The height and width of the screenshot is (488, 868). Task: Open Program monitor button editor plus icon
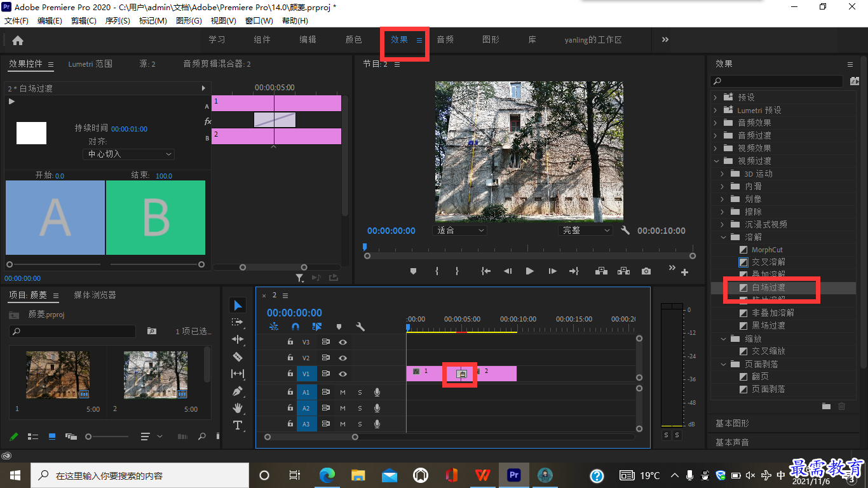tap(685, 272)
